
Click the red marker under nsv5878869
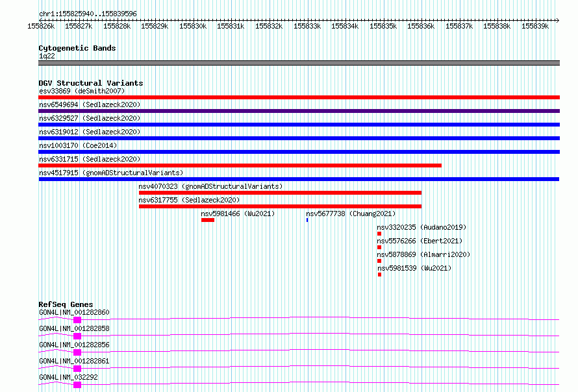point(379,261)
